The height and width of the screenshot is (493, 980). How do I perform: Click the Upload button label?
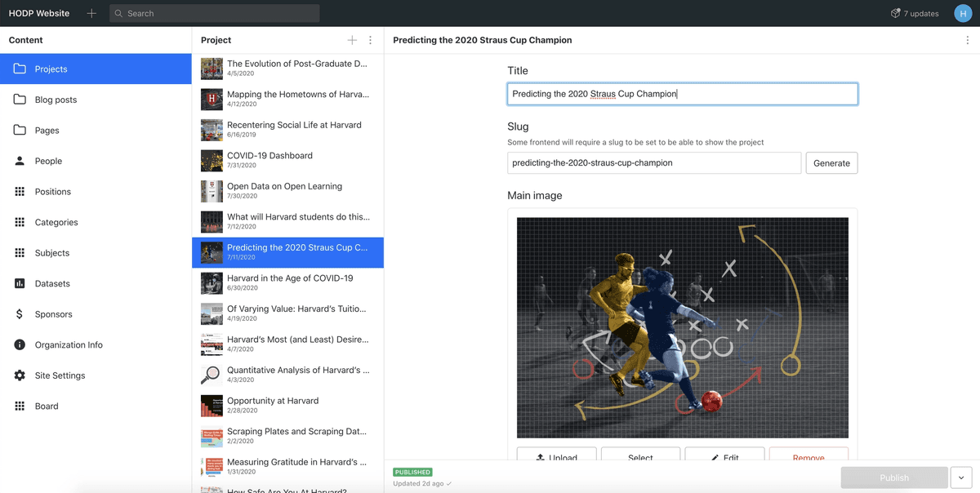563,458
